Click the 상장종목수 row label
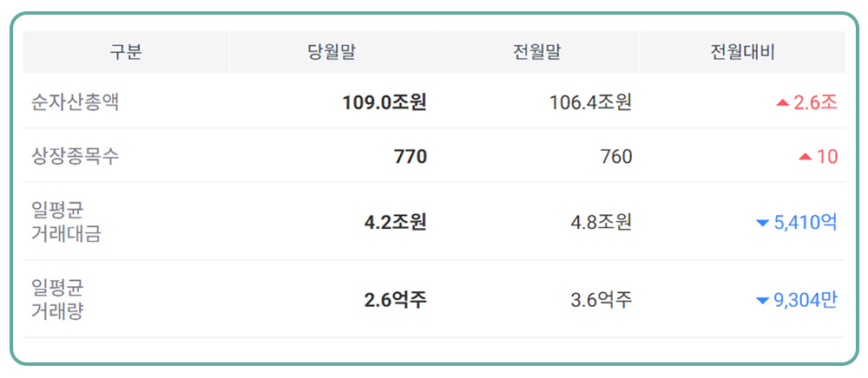Screen dimensions: 868x378 [x=76, y=157]
